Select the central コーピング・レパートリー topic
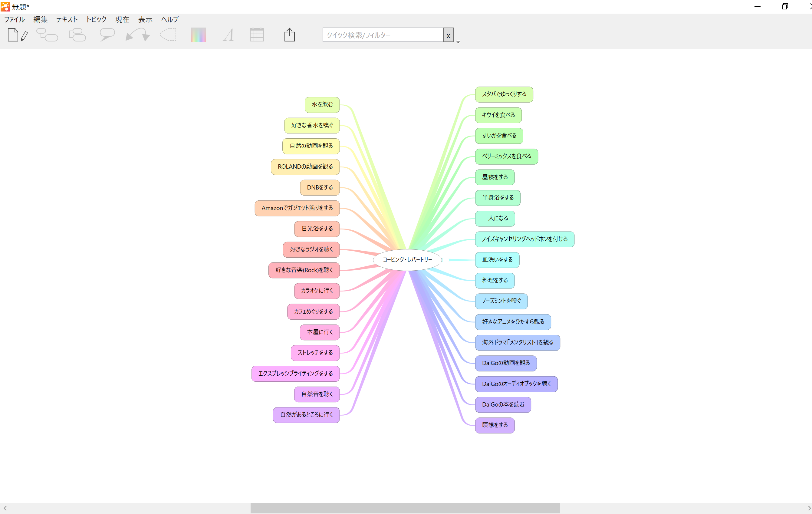The width and height of the screenshot is (812, 514). (407, 259)
